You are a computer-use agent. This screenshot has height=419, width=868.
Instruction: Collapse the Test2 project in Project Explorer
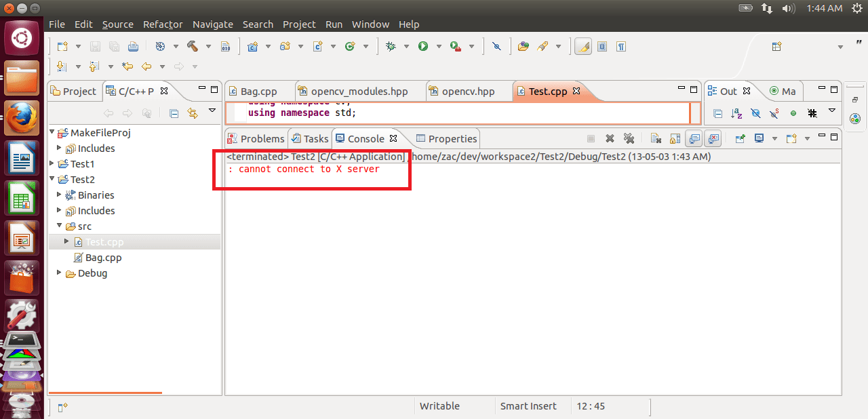(53, 179)
